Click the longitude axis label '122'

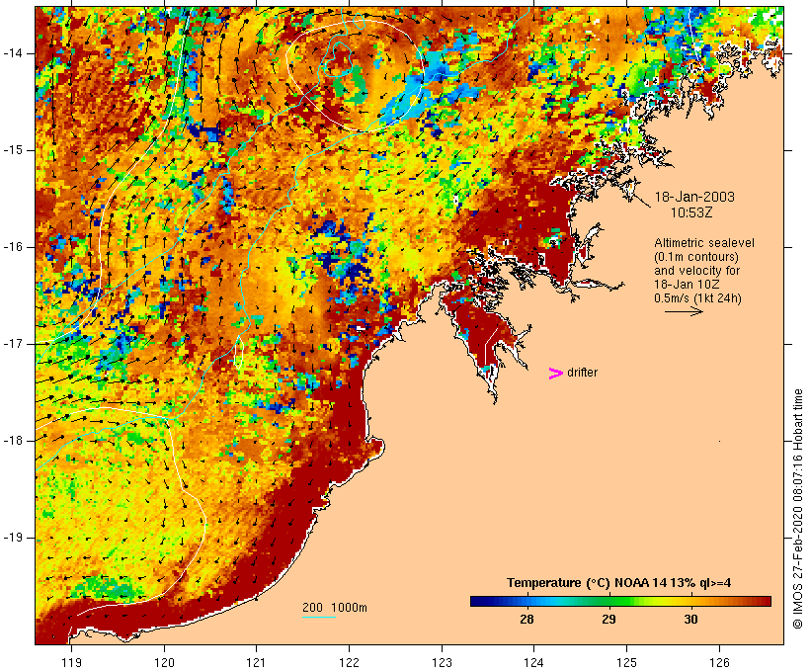tap(349, 662)
